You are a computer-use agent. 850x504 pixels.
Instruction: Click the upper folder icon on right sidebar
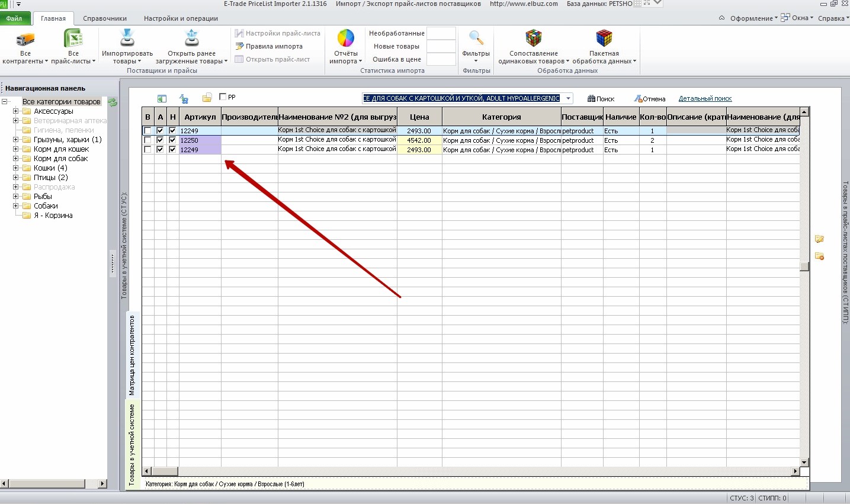pos(819,239)
